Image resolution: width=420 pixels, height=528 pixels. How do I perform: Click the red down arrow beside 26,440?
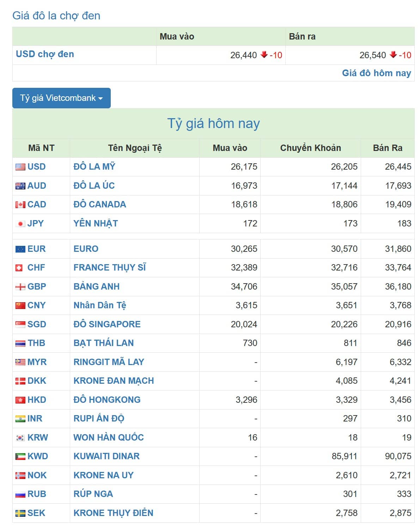click(263, 55)
